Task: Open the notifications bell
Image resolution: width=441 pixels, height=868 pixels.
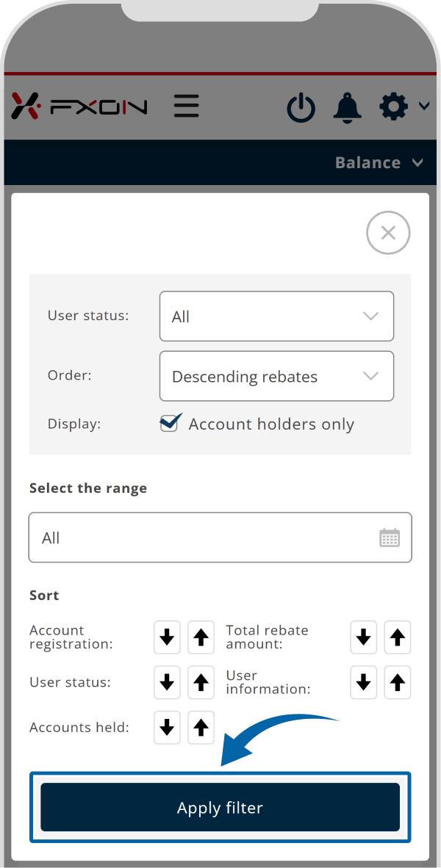Action: (x=348, y=107)
